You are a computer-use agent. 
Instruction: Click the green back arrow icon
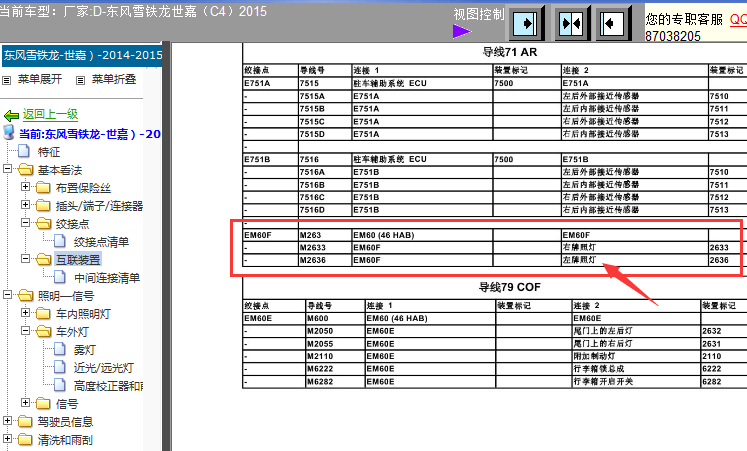(x=11, y=115)
